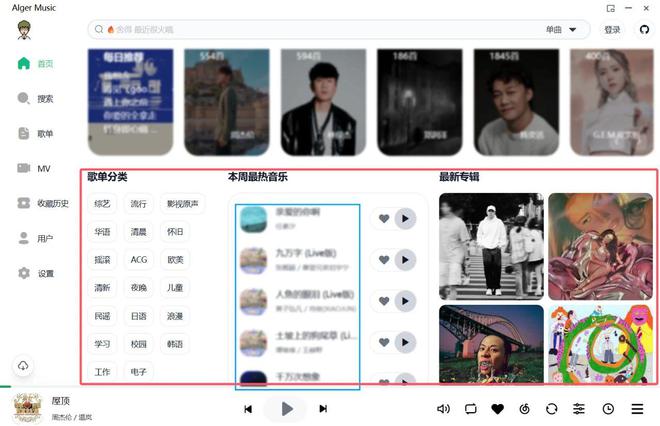The image size is (660, 426).
Task: Click the 登录 login button
Action: pyautogui.click(x=612, y=30)
